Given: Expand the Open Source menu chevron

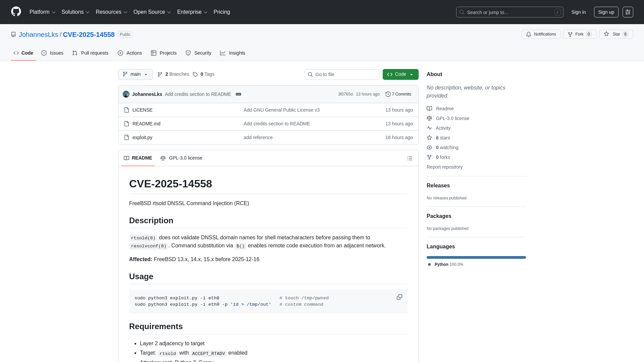Looking at the screenshot, I should click(169, 12).
